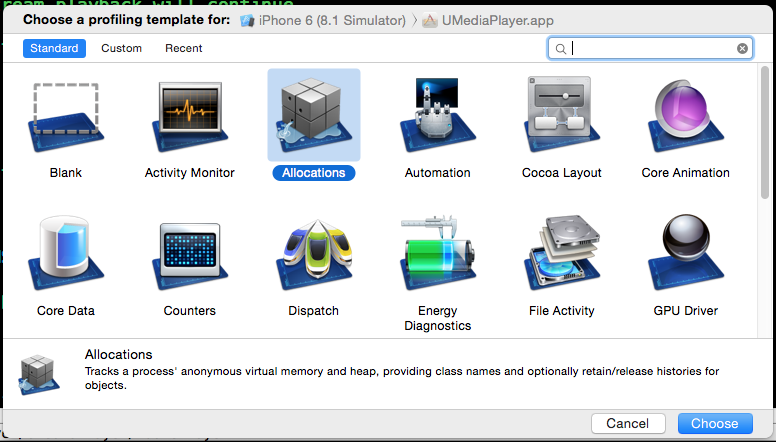Click the UMediaPlayer.app application icon

click(x=430, y=21)
